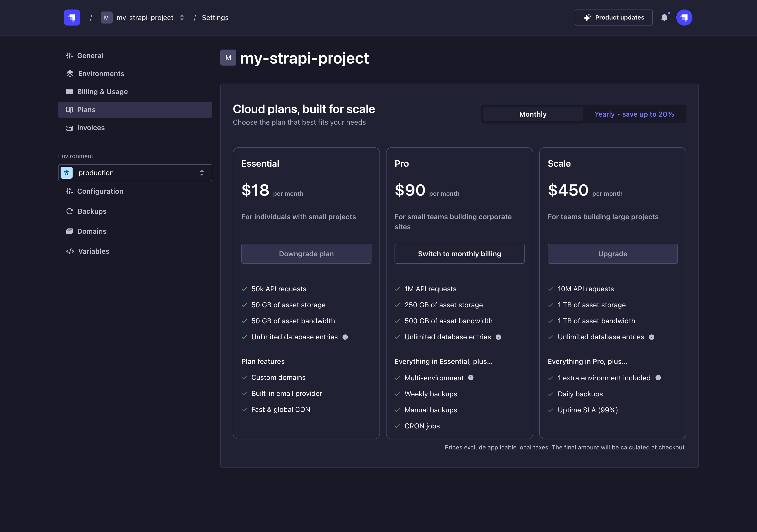
Task: Switch to Yearly billing option
Action: coord(634,114)
